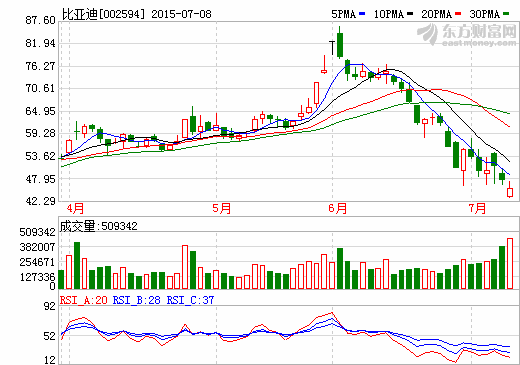The width and height of the screenshot is (520, 365).
Task: Click the stock title 比亚迪[002594]
Action: click(x=104, y=14)
